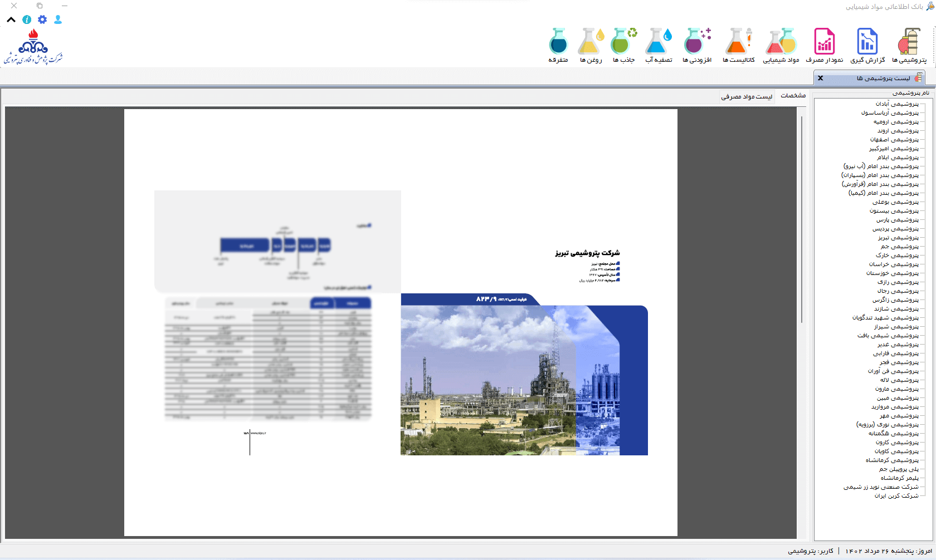Open the settings gear icon
The width and height of the screenshot is (936, 560).
pyautogui.click(x=42, y=19)
